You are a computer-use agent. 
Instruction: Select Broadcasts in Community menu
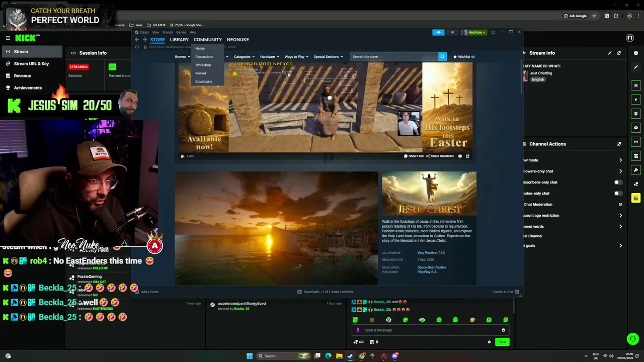[x=204, y=81]
